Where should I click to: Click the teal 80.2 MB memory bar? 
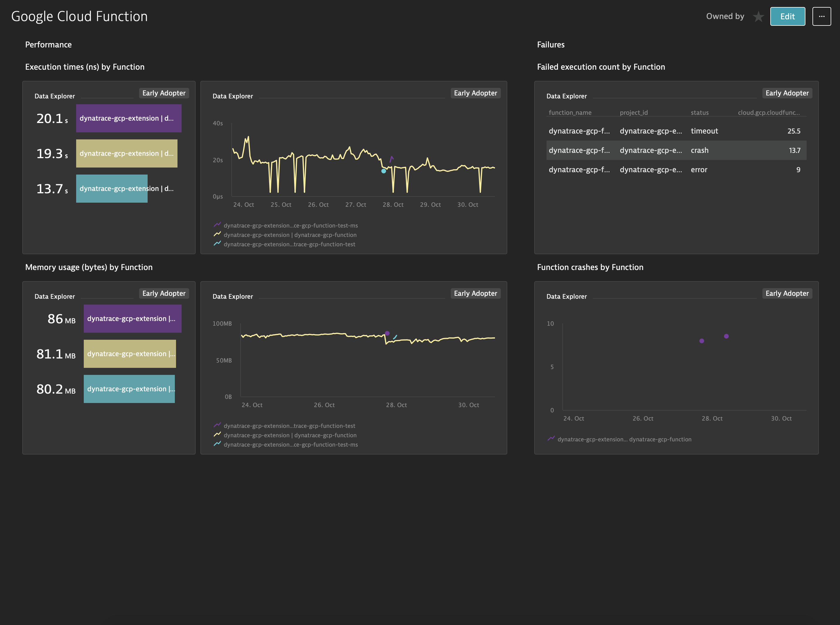pyautogui.click(x=129, y=389)
